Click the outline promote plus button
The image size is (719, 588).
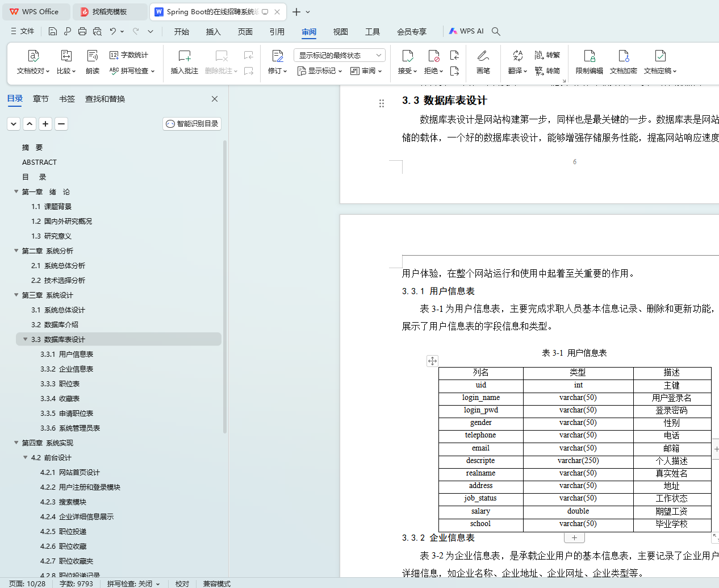coord(45,124)
